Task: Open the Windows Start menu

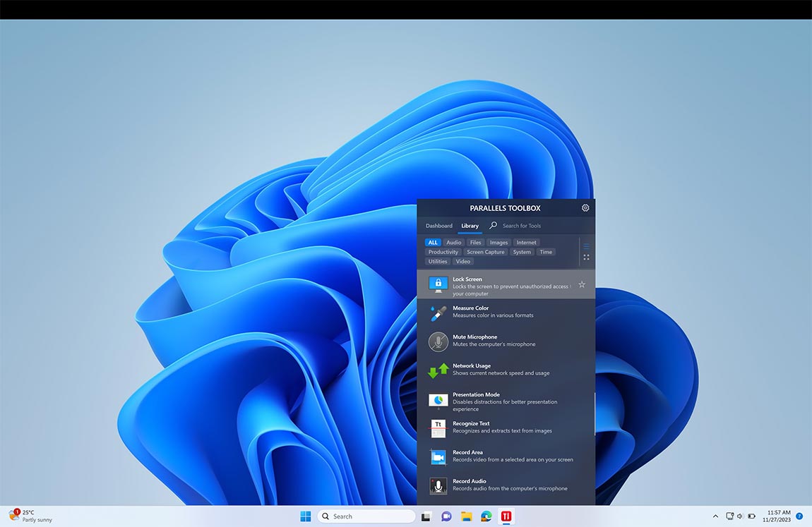Action: click(x=306, y=516)
